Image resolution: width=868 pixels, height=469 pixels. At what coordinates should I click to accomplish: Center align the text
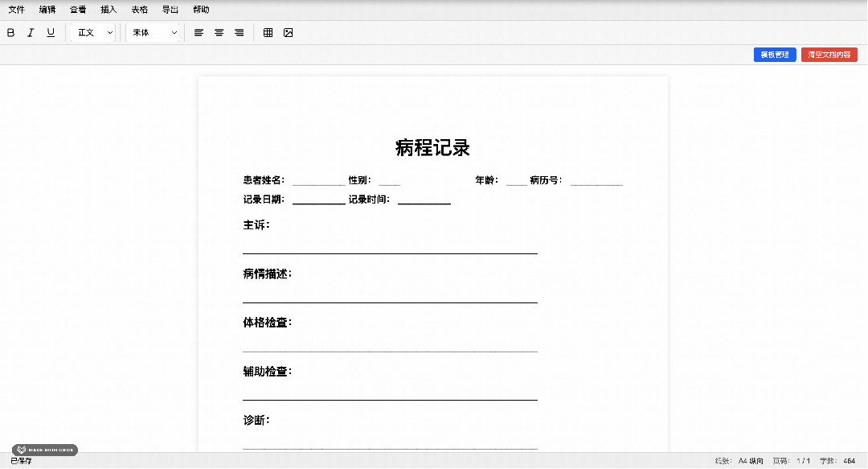pos(219,33)
